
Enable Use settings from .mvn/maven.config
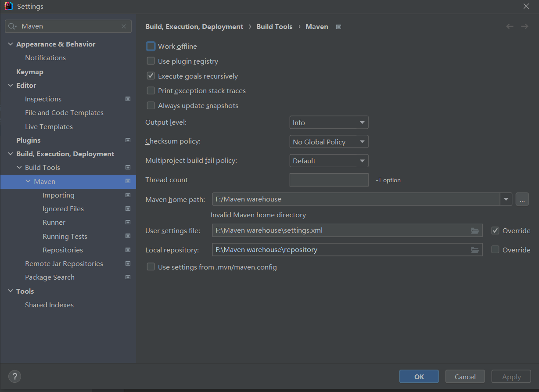pyautogui.click(x=151, y=267)
